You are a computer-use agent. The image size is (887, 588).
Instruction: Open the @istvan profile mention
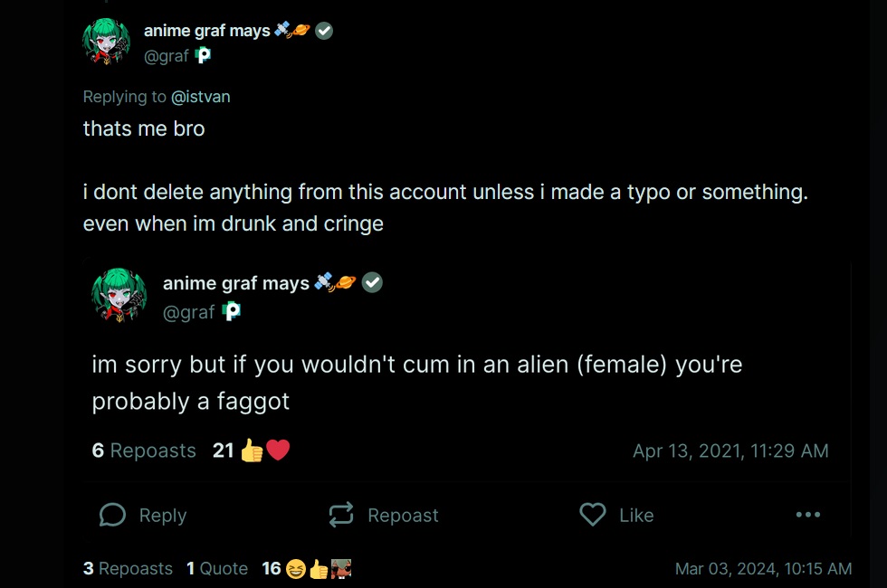200,97
